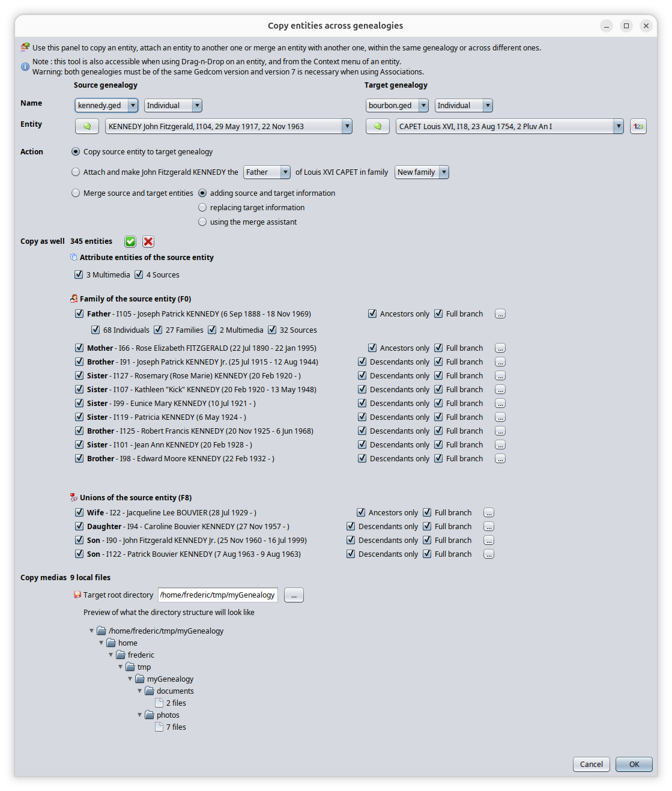This screenshot has height=791, width=672.
Task: Click the target entity search icon button
Action: 378,127
